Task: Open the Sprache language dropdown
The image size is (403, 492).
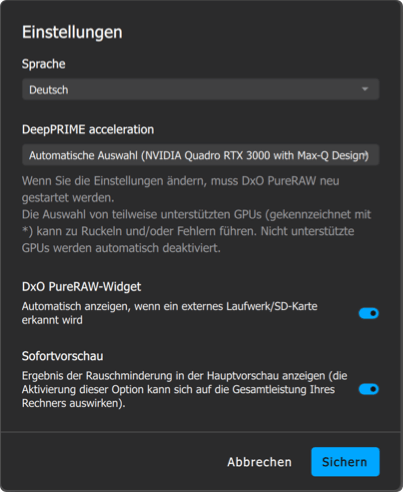Action: click(x=200, y=89)
